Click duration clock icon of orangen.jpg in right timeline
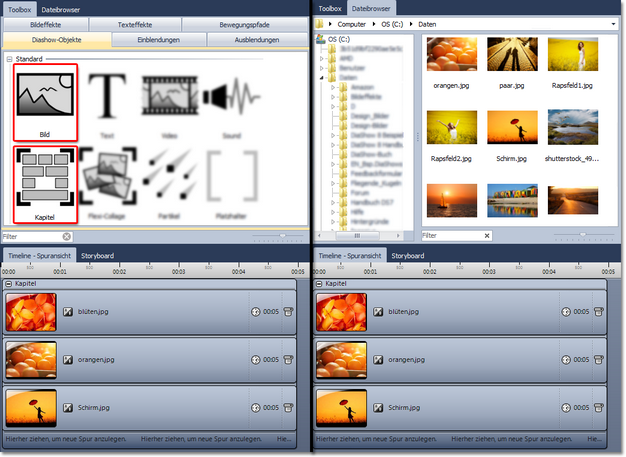 click(x=566, y=360)
